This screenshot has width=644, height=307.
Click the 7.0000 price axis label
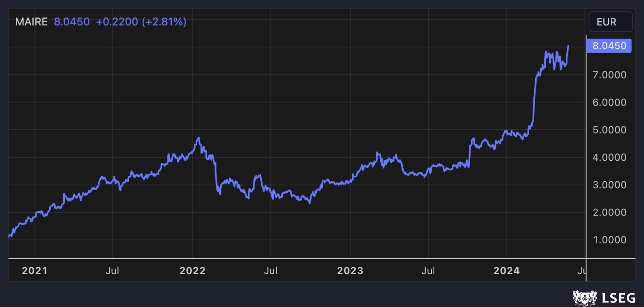(x=609, y=75)
